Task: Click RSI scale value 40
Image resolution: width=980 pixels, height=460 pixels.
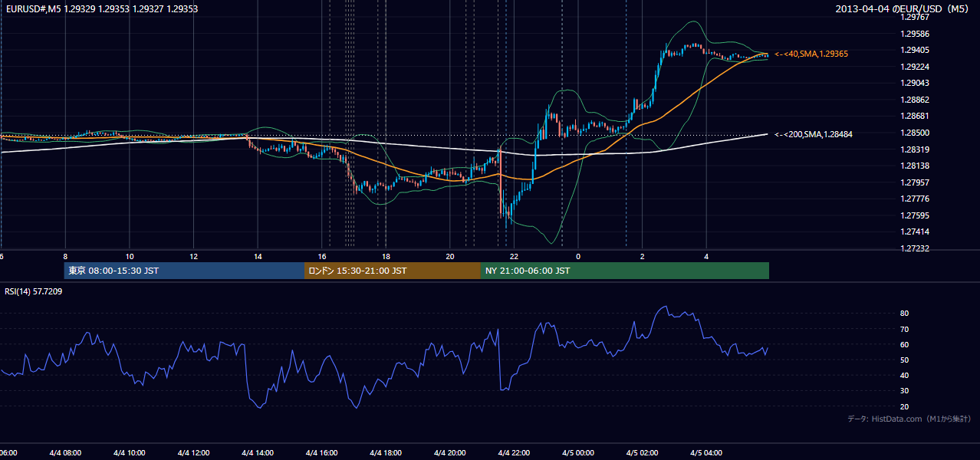Action: (904, 375)
